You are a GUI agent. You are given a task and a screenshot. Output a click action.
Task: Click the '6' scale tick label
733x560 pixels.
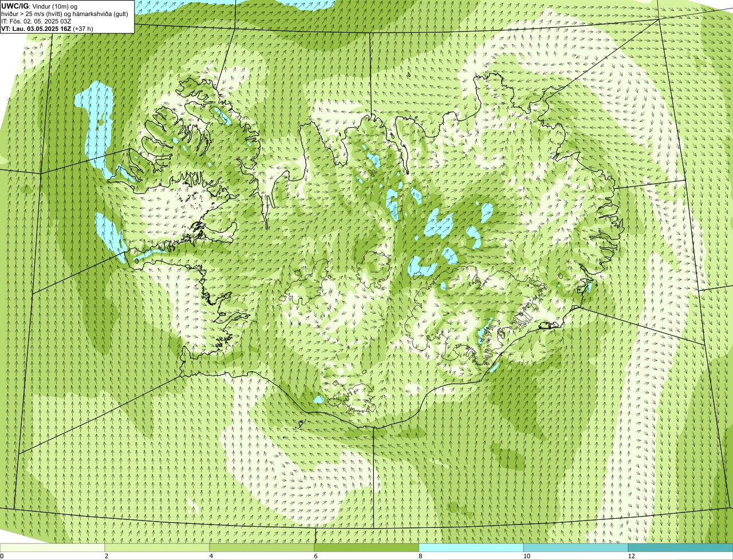316,556
